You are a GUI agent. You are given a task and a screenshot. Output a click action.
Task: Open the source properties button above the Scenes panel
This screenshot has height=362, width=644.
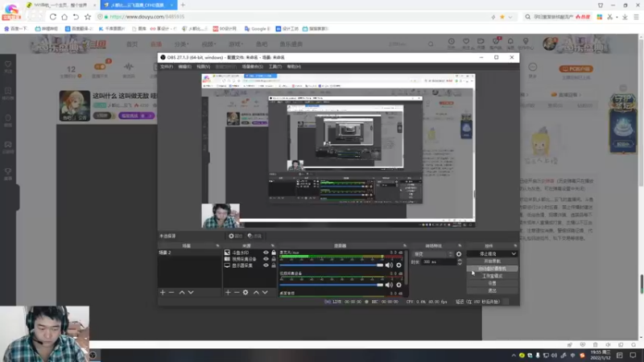[235, 236]
